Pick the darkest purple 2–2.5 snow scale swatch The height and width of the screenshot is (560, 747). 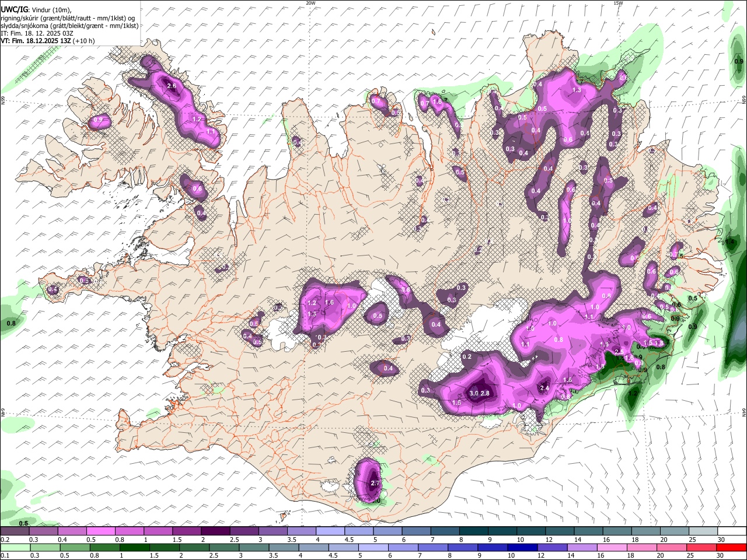pos(215,531)
